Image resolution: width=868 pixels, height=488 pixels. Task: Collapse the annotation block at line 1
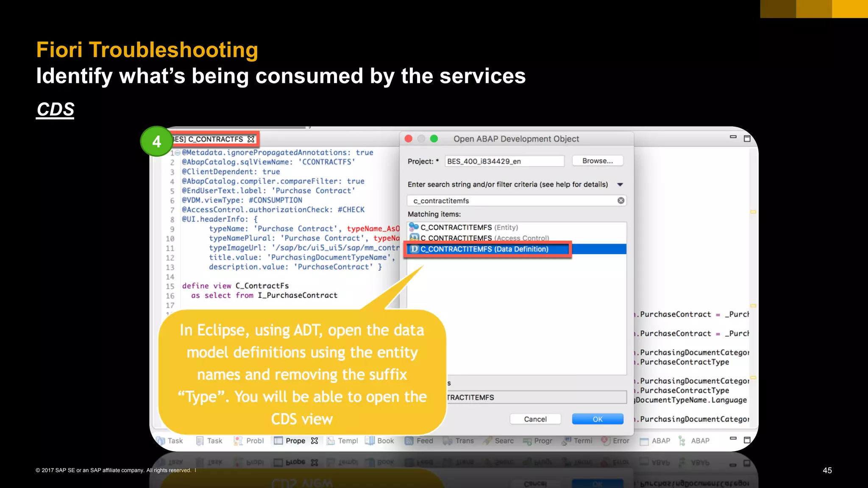click(178, 153)
